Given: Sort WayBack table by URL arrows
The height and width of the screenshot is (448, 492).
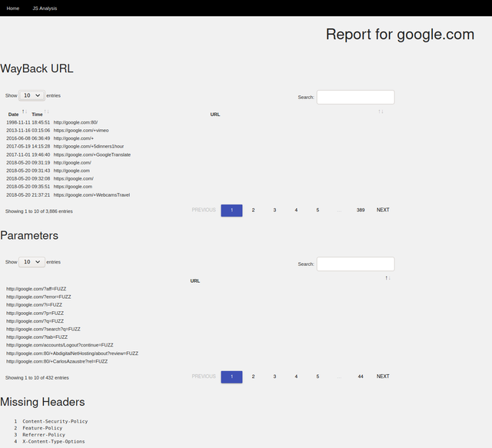Looking at the screenshot, I should [x=381, y=111].
